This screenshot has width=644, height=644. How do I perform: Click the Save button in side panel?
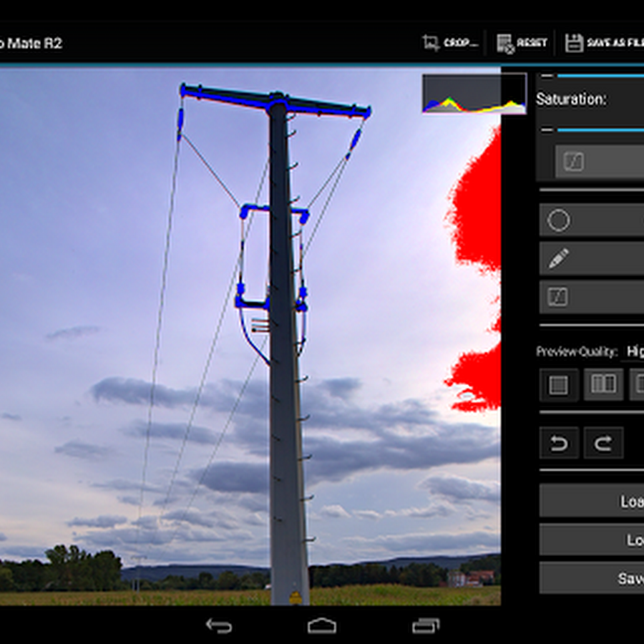(x=592, y=578)
